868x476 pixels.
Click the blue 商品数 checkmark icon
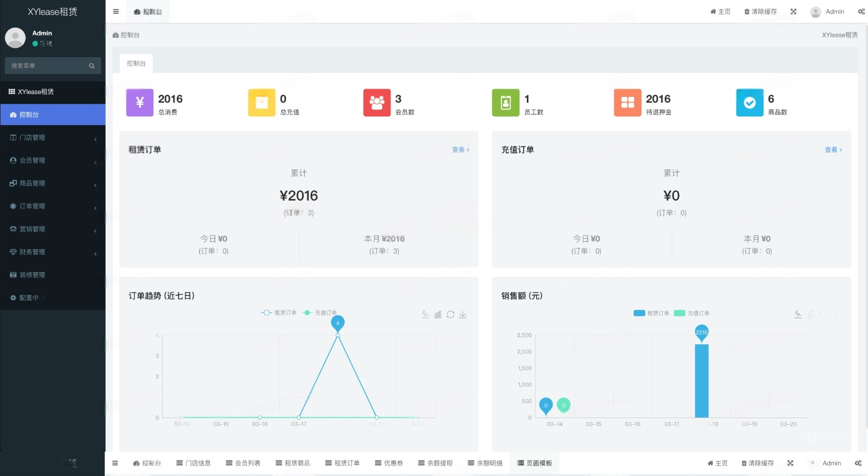coord(750,103)
